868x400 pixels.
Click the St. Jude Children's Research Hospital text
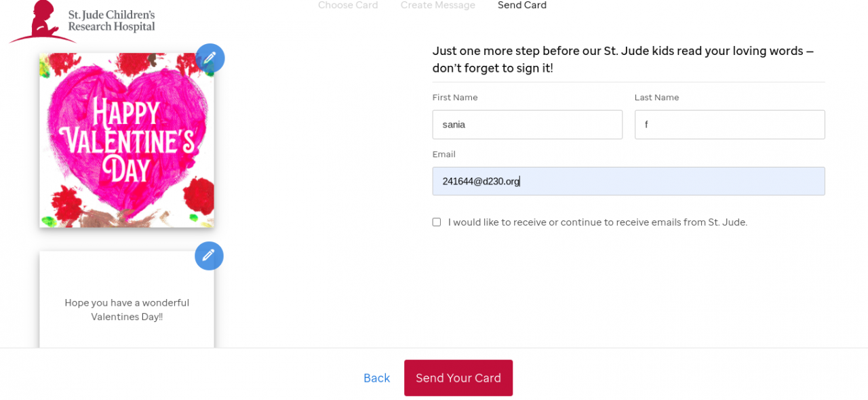[111, 21]
